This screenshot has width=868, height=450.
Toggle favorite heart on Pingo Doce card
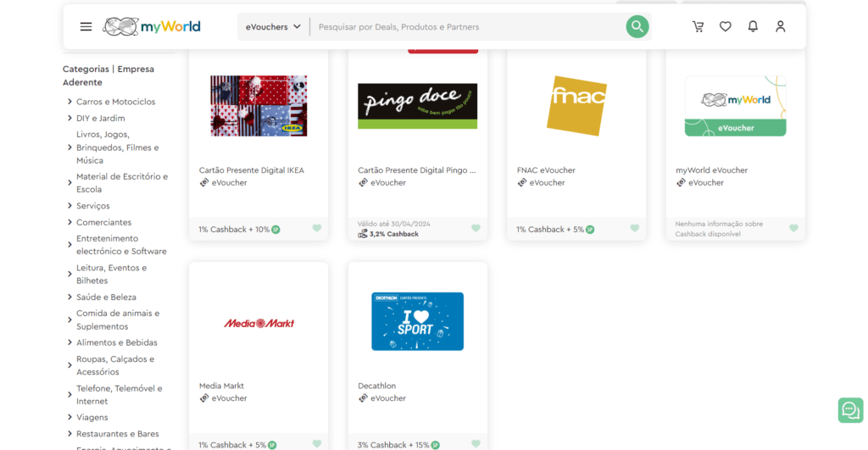(x=476, y=228)
